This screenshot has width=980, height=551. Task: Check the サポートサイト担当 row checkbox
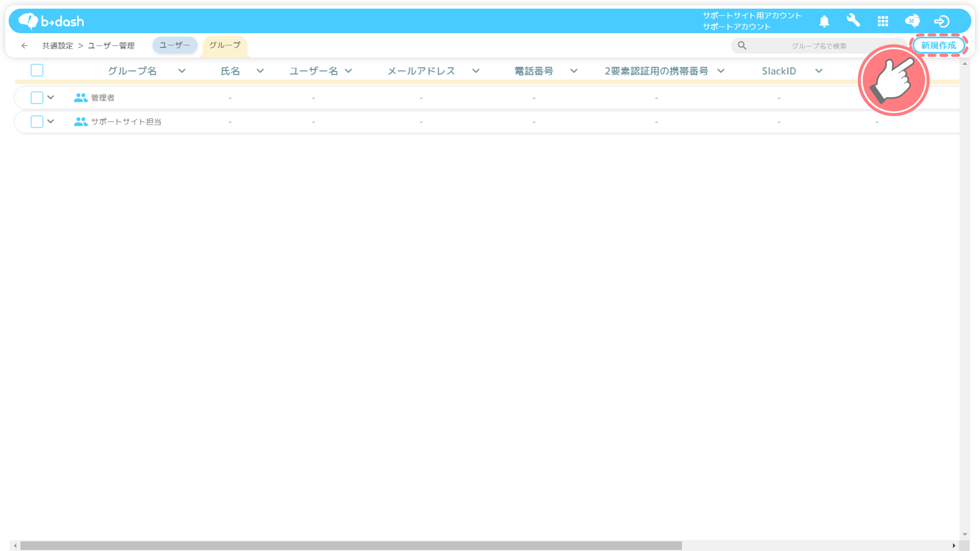click(x=37, y=121)
